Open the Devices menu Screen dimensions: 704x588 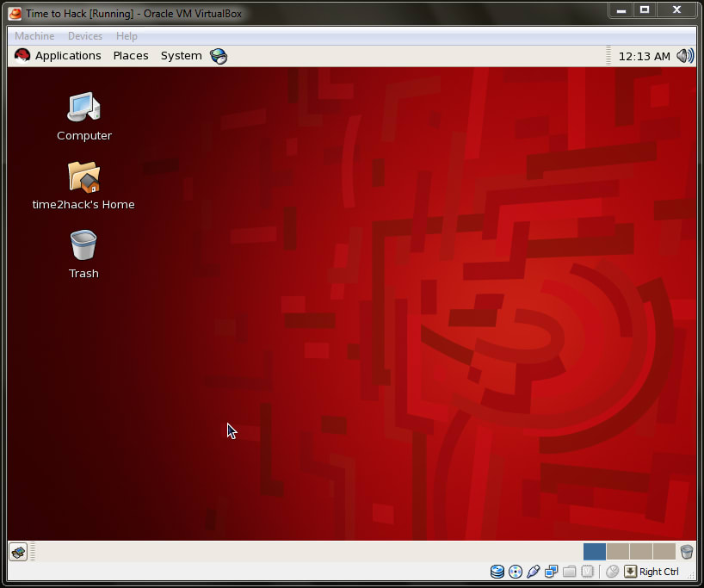(85, 36)
